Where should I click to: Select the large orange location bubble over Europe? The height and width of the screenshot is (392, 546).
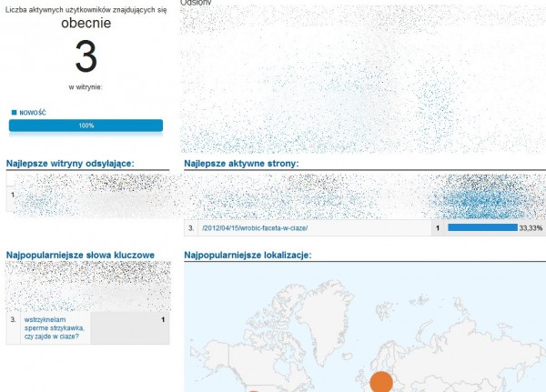pyautogui.click(x=381, y=382)
